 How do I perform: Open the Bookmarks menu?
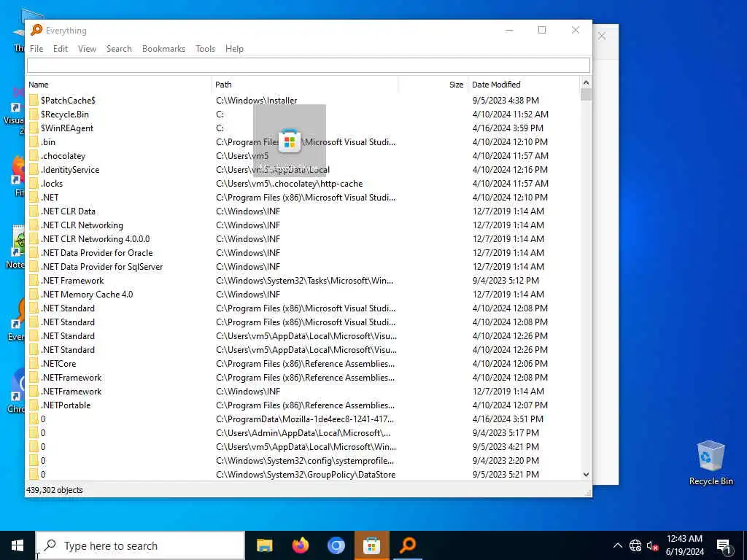point(163,49)
